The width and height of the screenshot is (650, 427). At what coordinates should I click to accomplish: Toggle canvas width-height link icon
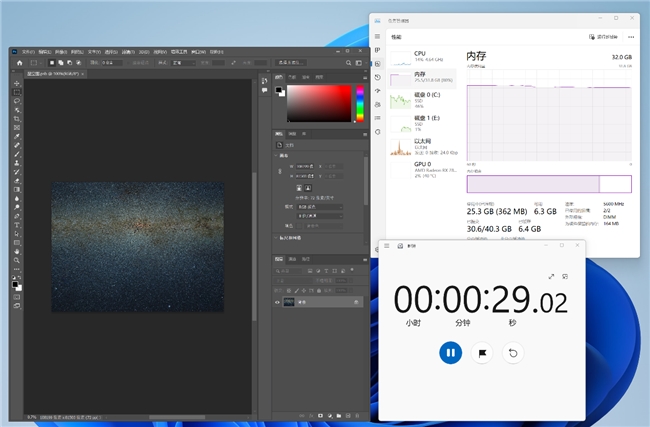pyautogui.click(x=280, y=171)
